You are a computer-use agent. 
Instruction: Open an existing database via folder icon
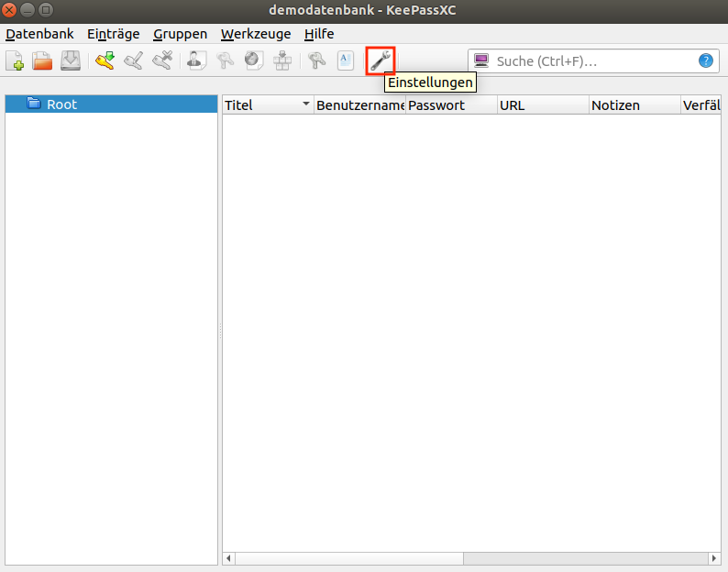coord(43,61)
